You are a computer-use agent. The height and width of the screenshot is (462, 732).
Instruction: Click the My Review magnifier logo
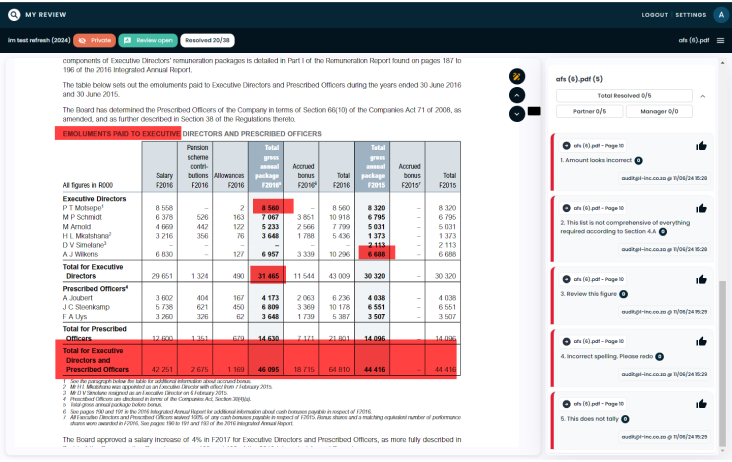[16, 14]
